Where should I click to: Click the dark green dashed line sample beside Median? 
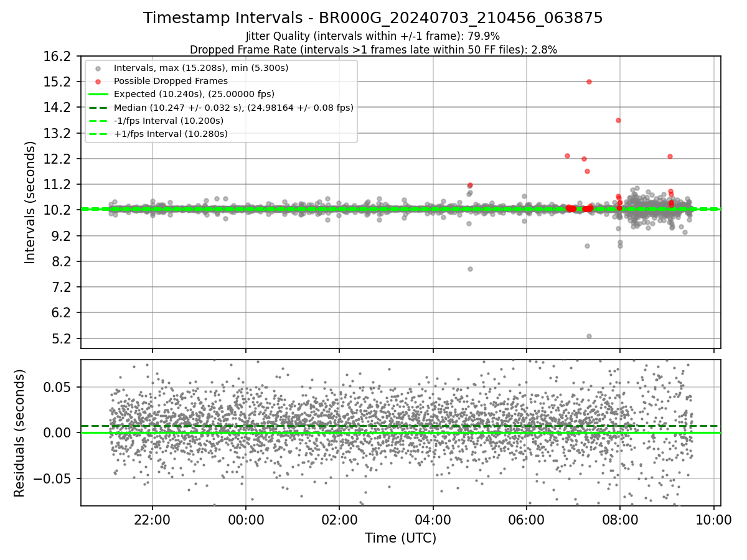[x=98, y=108]
